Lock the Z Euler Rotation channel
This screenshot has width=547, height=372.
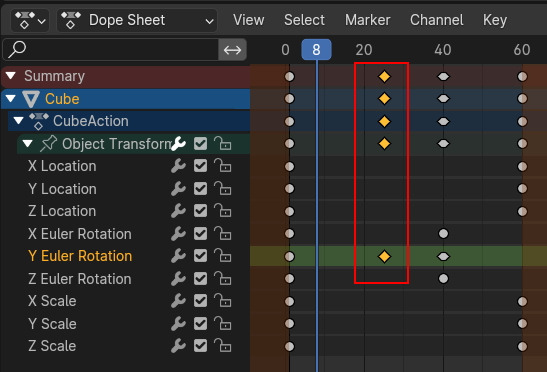coord(223,279)
